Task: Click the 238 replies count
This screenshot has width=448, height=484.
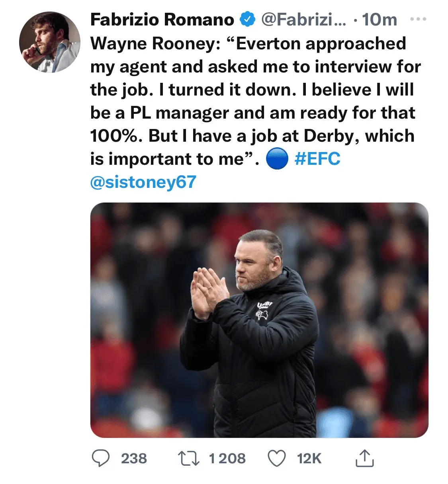Action: [x=134, y=459]
